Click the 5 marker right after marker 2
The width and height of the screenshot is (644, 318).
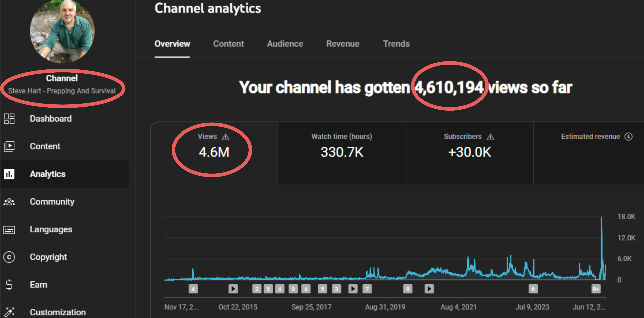click(268, 289)
